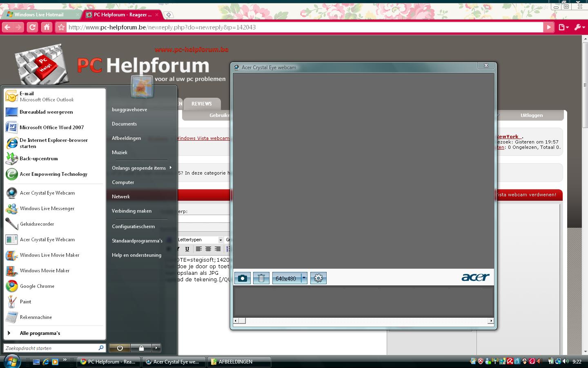588x368 pixels.
Task: Close the Acer Crystal Eye webcam window
Action: 486,65
